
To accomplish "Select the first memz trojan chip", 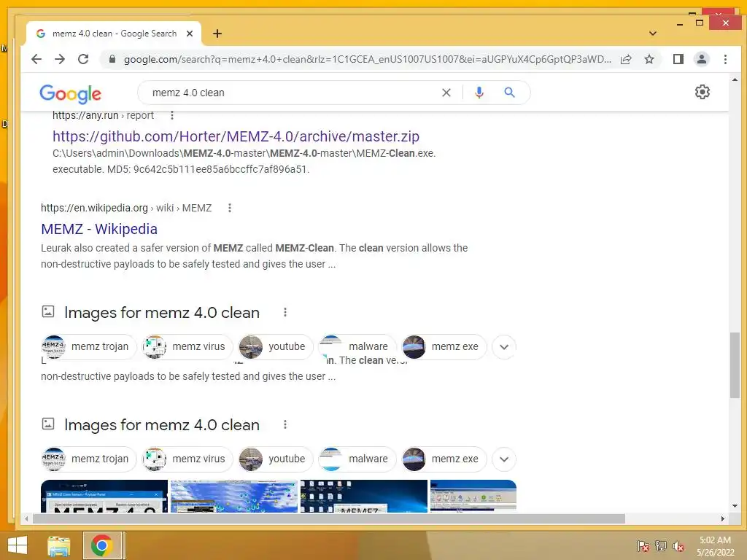I will point(88,346).
